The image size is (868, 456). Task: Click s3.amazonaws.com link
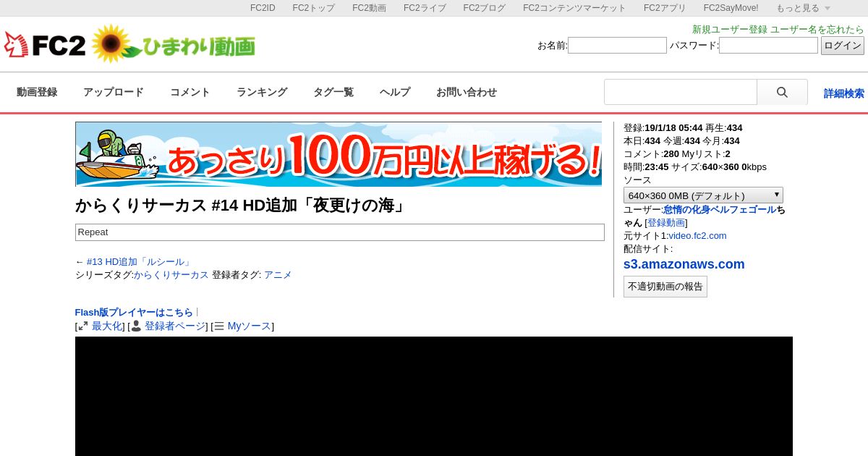684,264
